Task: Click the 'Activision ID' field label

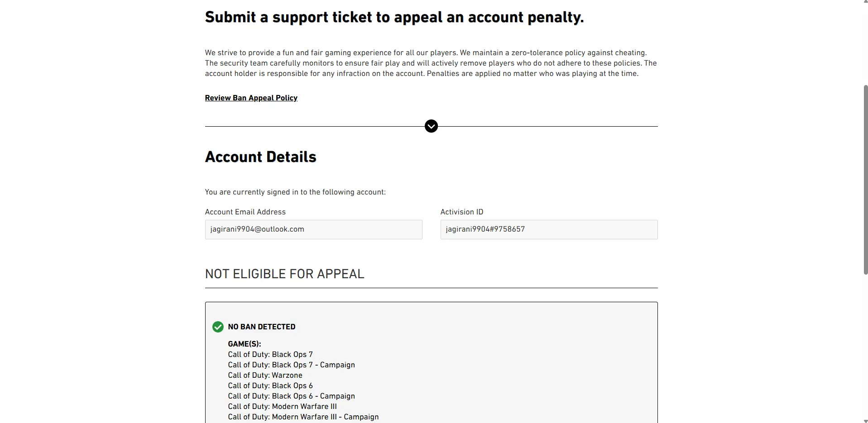Action: pyautogui.click(x=461, y=212)
